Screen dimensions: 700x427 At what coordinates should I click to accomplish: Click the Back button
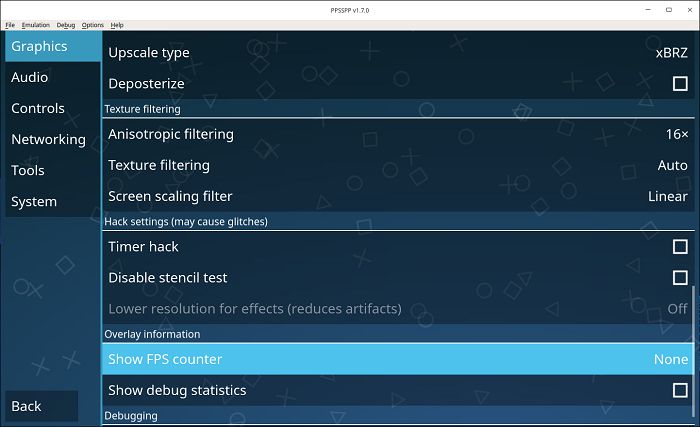point(42,406)
